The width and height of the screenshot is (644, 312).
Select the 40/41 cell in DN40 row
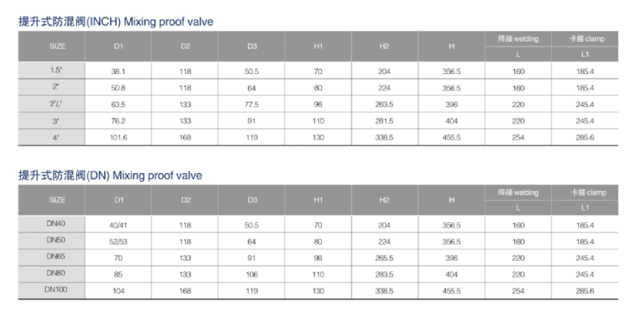[118, 225]
